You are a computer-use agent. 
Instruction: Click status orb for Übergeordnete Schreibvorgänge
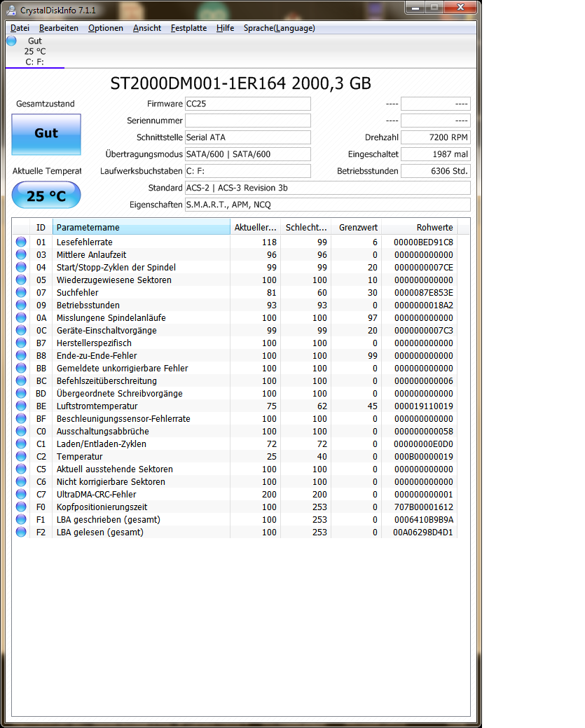(21, 393)
